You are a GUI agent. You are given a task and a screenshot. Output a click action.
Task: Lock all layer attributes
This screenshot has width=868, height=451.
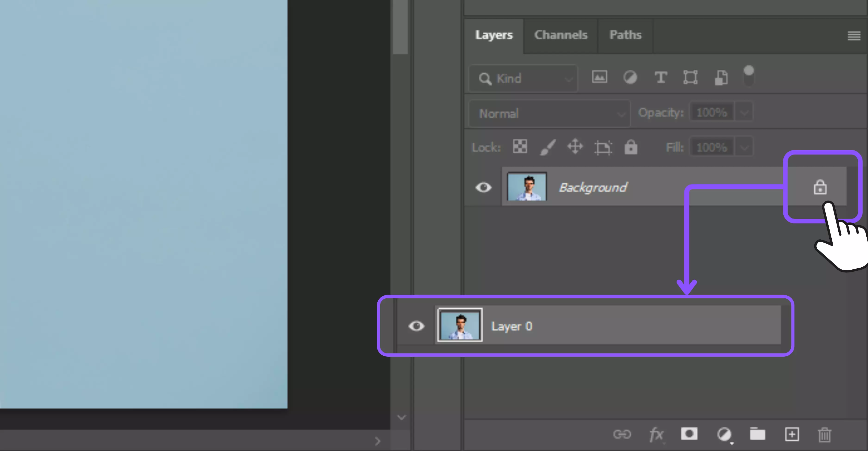coord(631,147)
